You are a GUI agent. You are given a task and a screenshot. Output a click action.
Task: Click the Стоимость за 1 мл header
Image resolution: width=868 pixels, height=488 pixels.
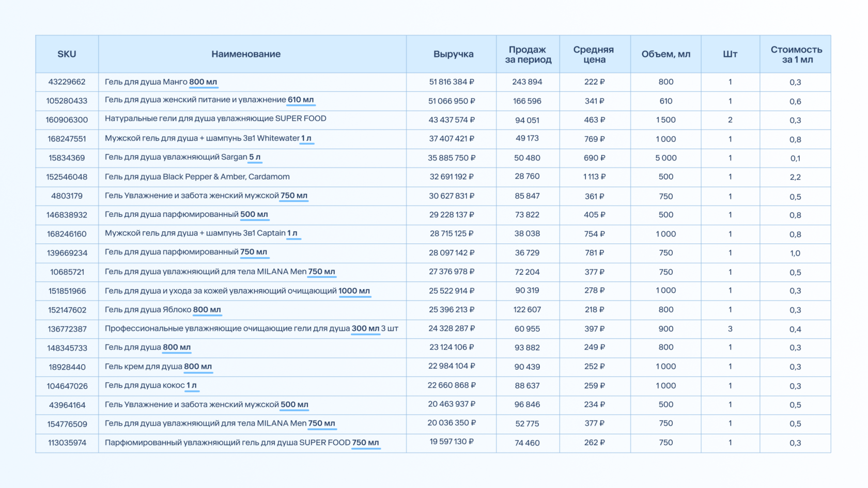pos(796,54)
